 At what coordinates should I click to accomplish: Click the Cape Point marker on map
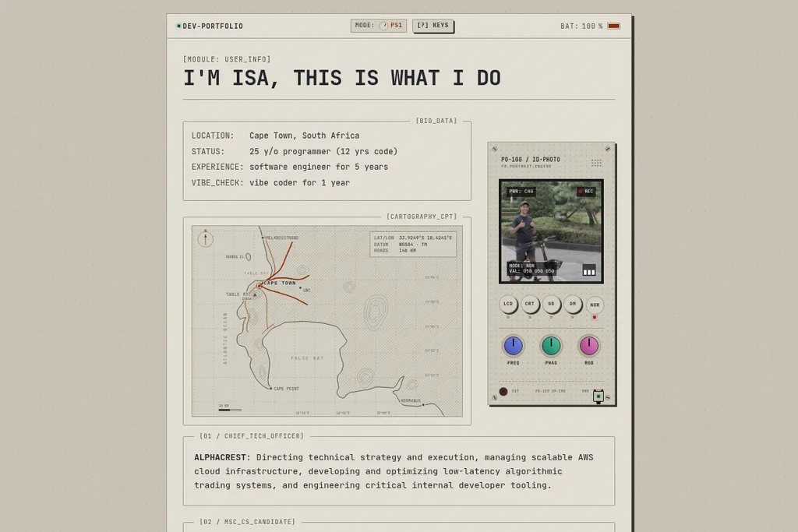click(x=270, y=389)
